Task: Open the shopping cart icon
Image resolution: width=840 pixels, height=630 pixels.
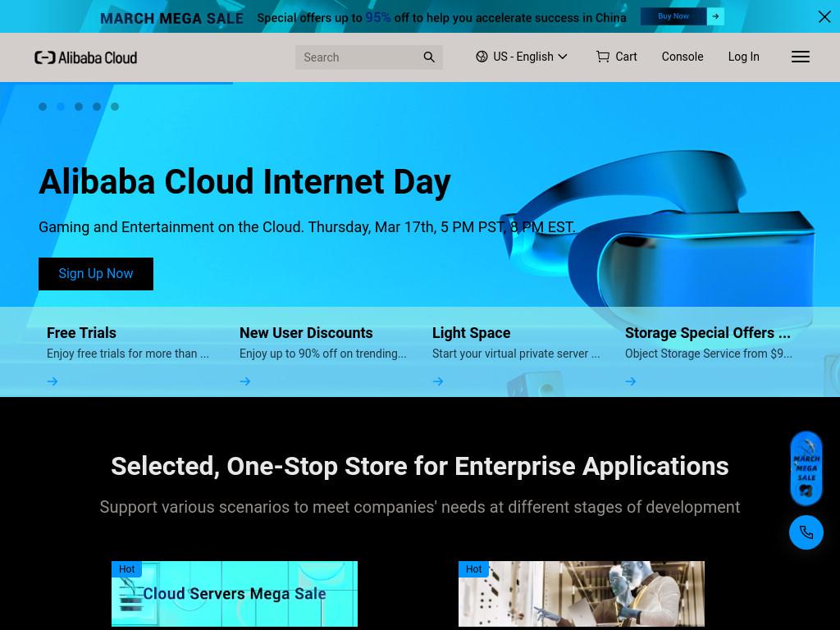Action: [603, 57]
